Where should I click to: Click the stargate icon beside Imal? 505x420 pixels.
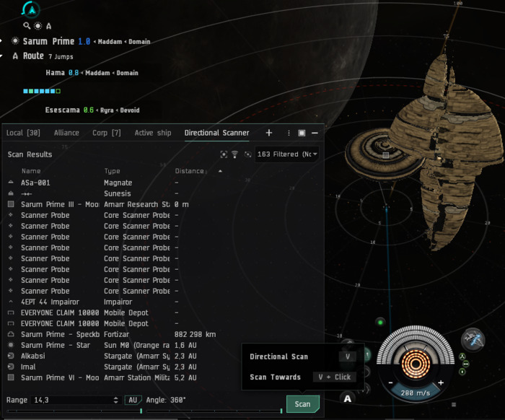[x=11, y=367]
